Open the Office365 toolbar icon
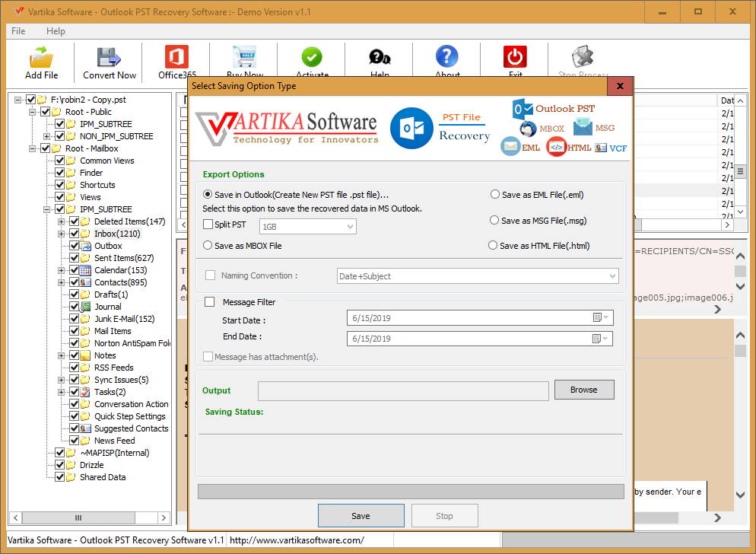Image resolution: width=756 pixels, height=554 pixels. [x=176, y=57]
